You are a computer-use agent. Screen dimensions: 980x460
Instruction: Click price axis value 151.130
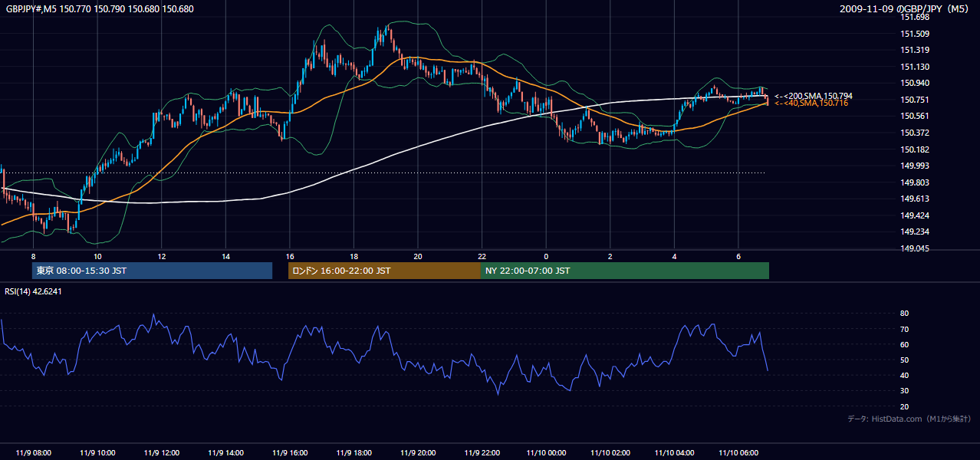click(914, 67)
